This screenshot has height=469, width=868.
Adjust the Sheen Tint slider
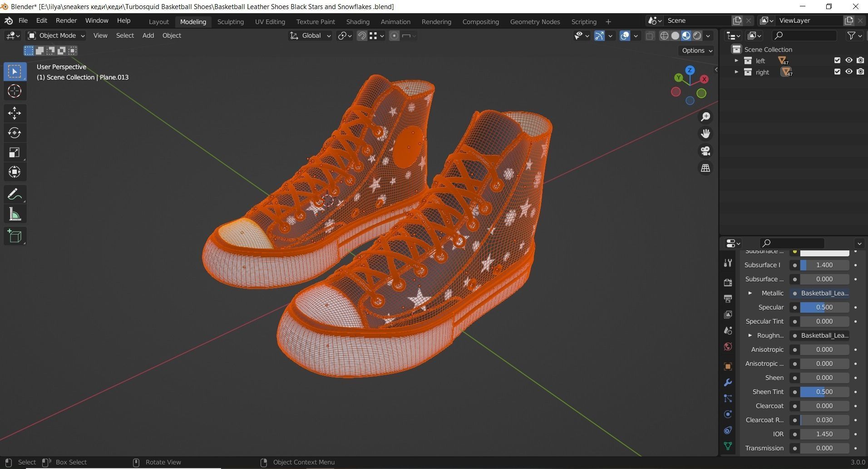[x=824, y=392]
